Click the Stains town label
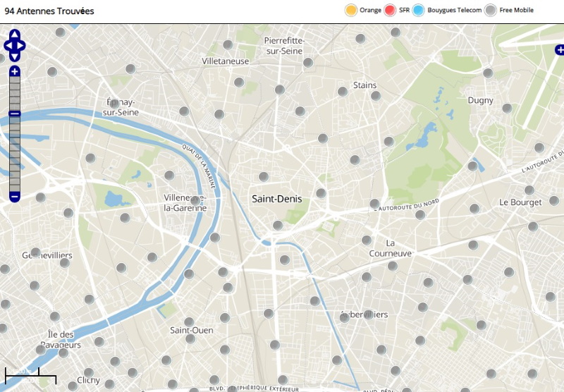Image resolution: width=564 pixels, height=392 pixels. 364,85
